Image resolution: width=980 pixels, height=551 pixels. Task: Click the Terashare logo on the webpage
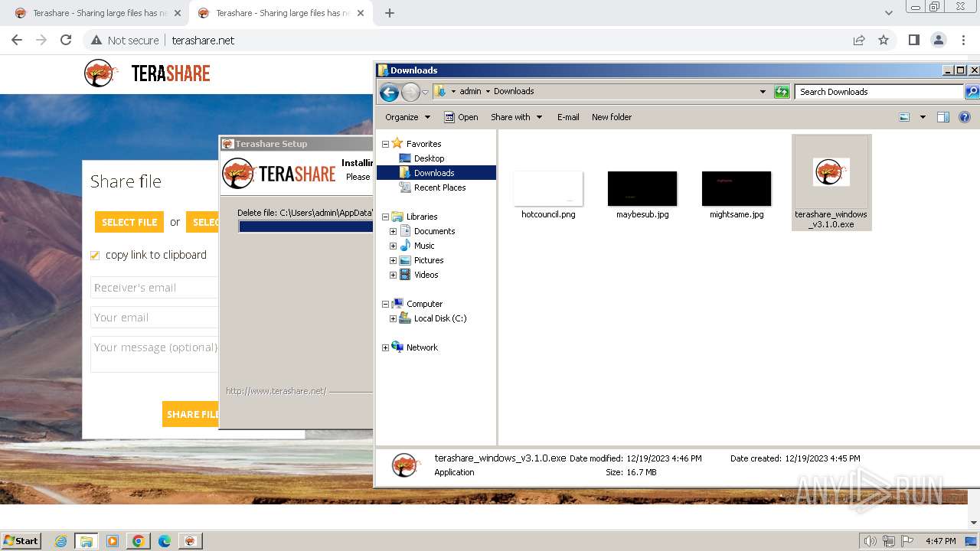(147, 73)
